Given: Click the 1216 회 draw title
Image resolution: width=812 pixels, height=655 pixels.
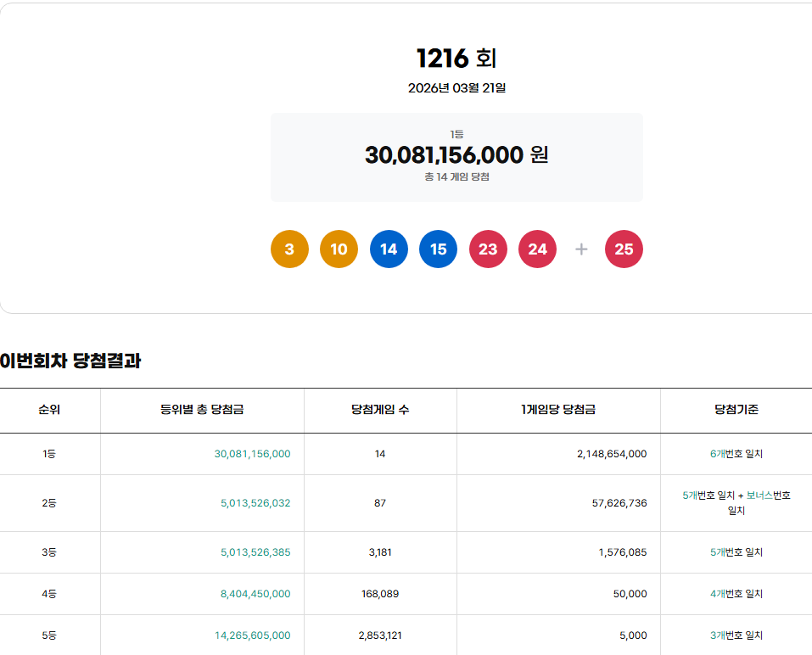Looking at the screenshot, I should 456,59.
